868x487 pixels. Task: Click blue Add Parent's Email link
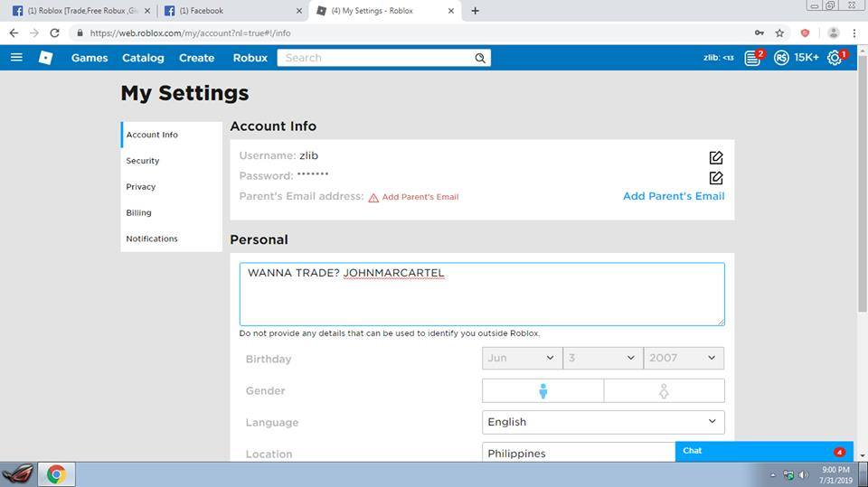point(674,196)
